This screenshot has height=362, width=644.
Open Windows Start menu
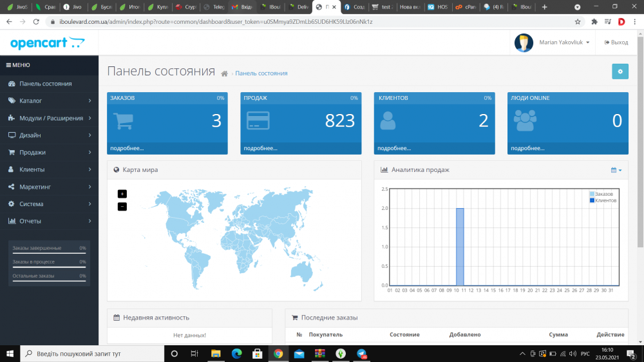pyautogui.click(x=10, y=354)
